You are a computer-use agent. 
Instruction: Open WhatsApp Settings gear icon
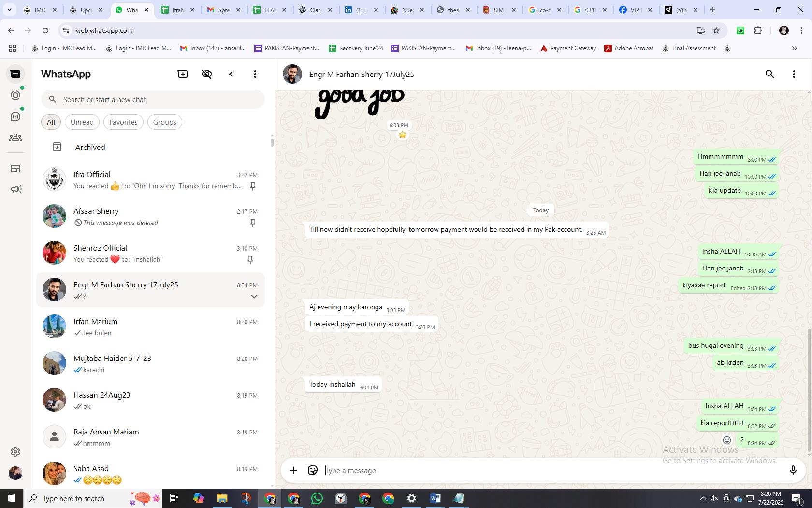pos(15,452)
